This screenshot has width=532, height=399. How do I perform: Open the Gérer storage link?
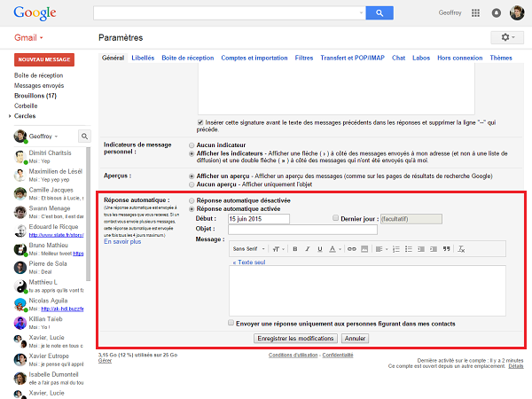click(x=105, y=361)
